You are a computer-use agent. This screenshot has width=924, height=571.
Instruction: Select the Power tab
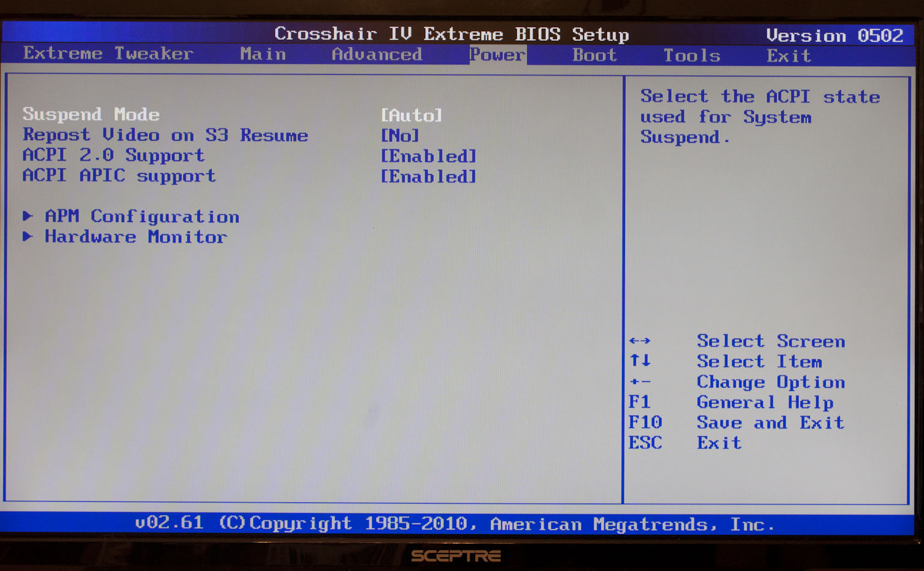[497, 55]
